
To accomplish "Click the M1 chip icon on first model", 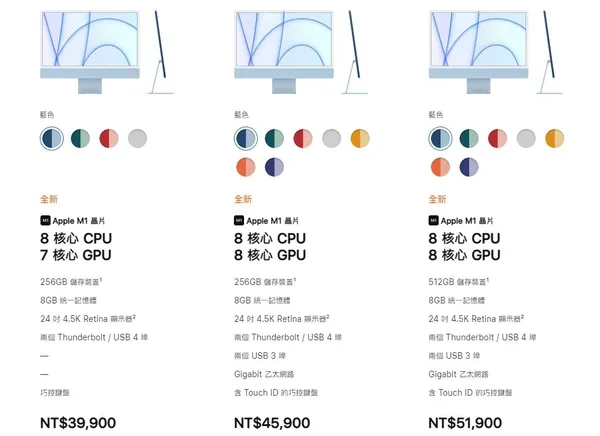I will coord(45,220).
